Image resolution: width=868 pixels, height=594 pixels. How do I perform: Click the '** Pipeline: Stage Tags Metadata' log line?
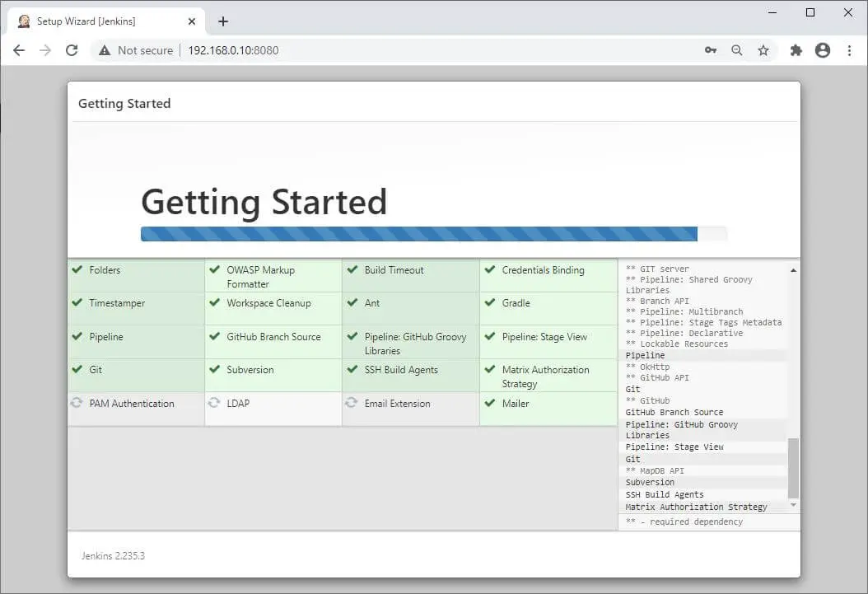pyautogui.click(x=703, y=322)
